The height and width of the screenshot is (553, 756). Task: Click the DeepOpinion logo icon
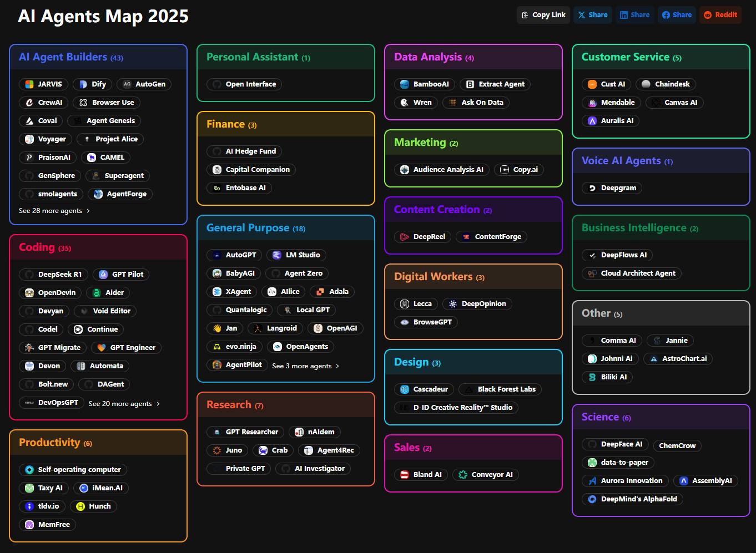[453, 304]
